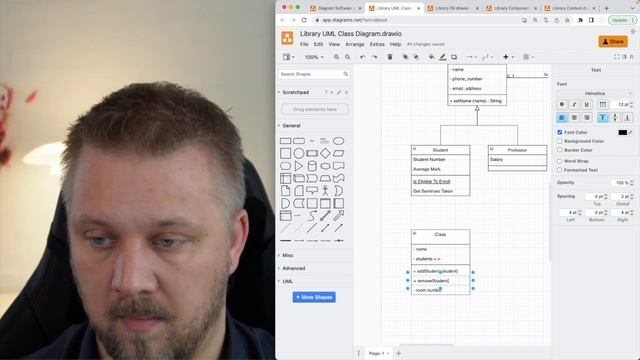Select the actor stick-figure shape
640x360 pixels.
point(325,191)
